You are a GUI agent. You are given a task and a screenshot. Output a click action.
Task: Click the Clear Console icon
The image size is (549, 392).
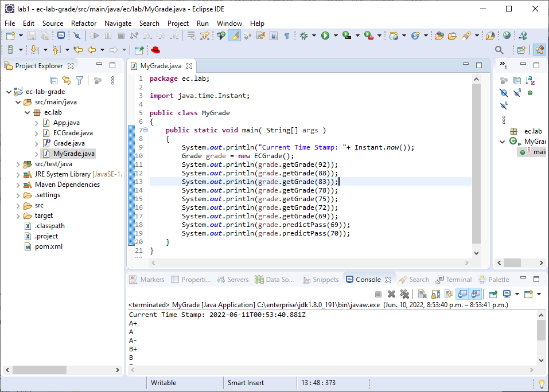tap(422, 295)
